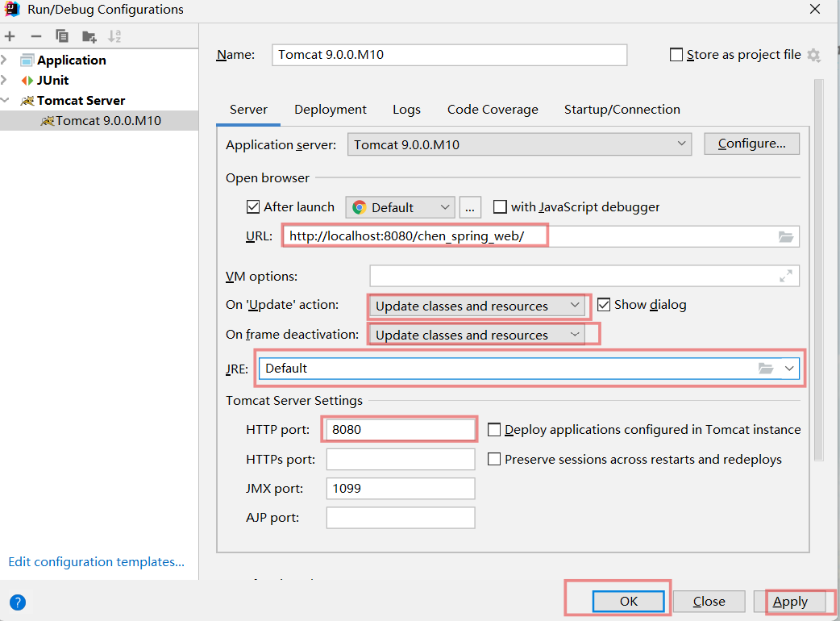Image resolution: width=840 pixels, height=621 pixels.
Task: Toggle Show dialog checkbox
Action: [604, 305]
